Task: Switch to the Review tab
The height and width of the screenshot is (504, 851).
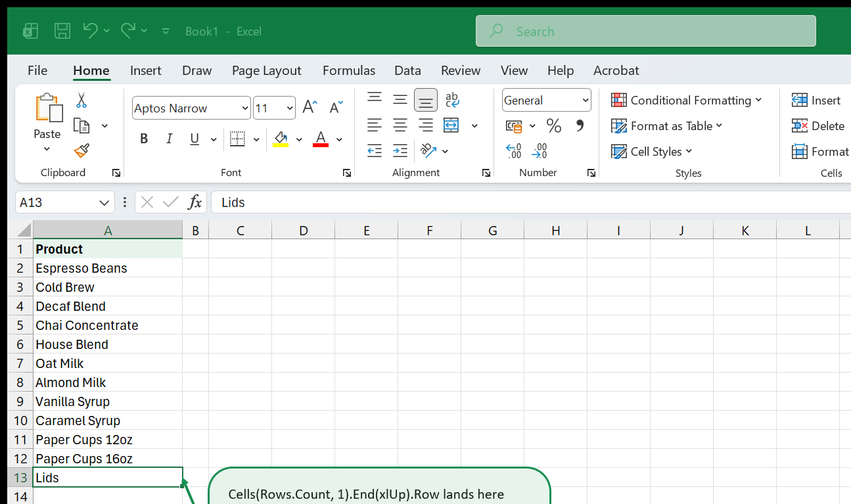Action: click(x=461, y=70)
